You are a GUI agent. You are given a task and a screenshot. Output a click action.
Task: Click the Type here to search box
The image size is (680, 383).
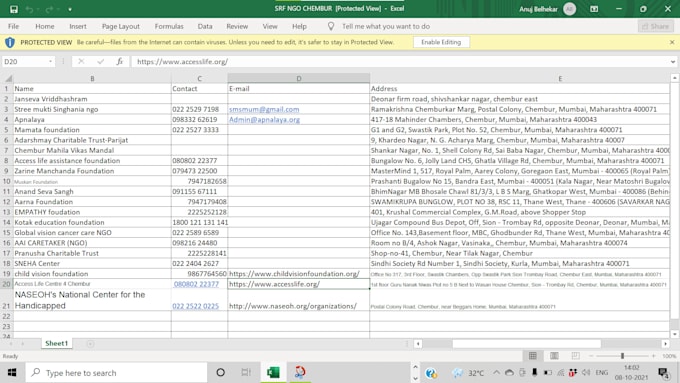[x=116, y=373]
